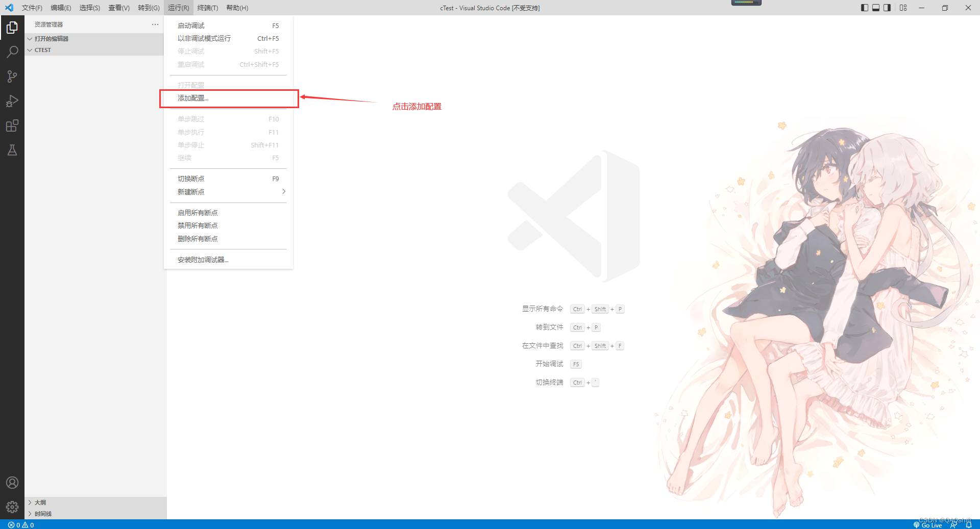Open the Manage gear icon
Screen dimensions: 980x529
(x=12, y=507)
